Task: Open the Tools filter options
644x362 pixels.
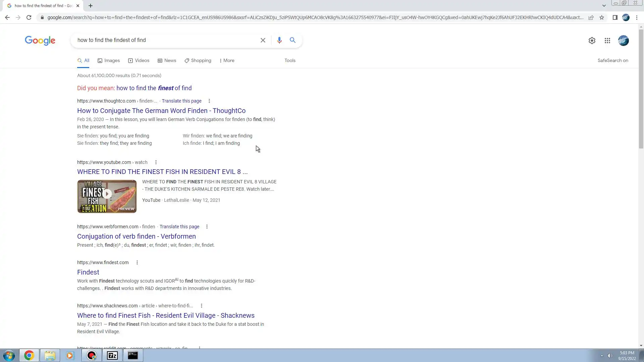Action: click(290, 60)
